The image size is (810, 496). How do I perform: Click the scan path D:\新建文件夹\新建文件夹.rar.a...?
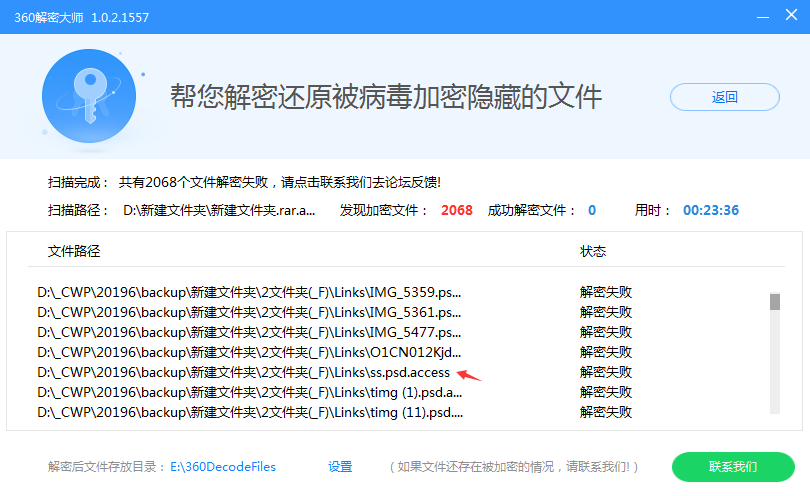pos(219,210)
